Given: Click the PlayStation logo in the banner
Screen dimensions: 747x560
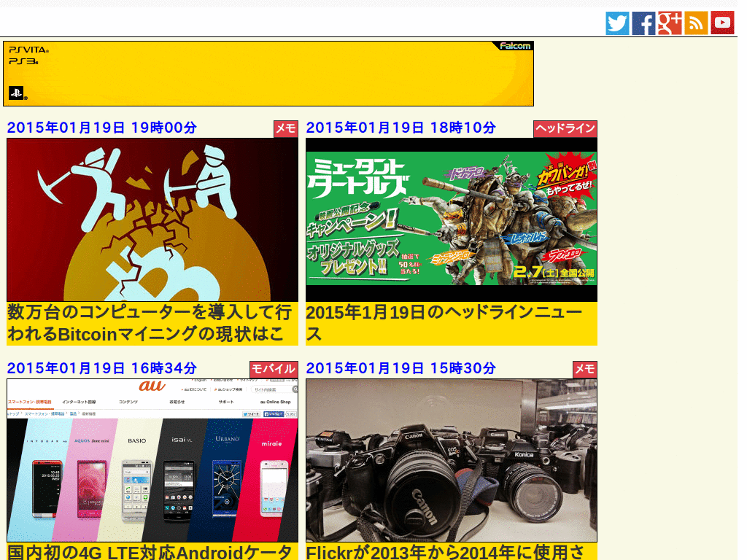Looking at the screenshot, I should [x=17, y=93].
